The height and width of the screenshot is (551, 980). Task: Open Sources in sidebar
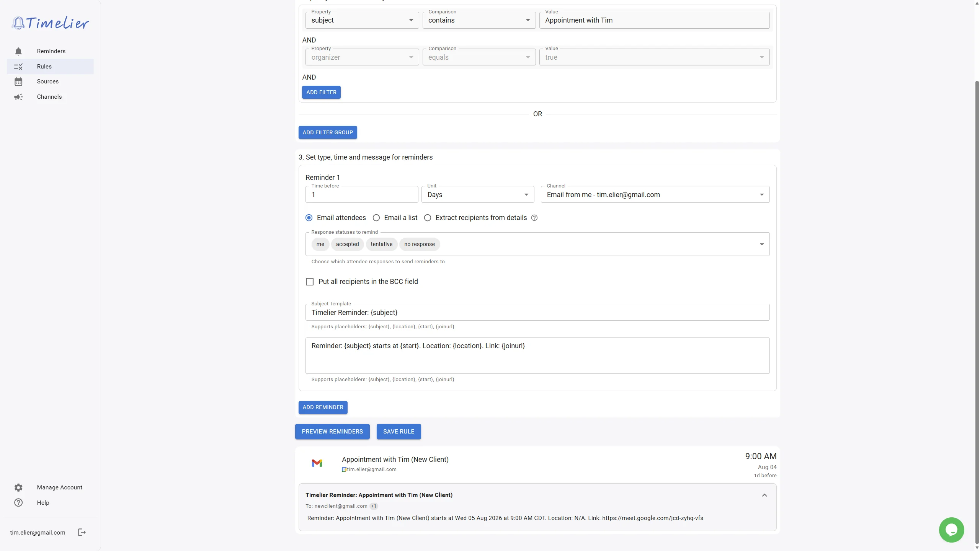50,82
